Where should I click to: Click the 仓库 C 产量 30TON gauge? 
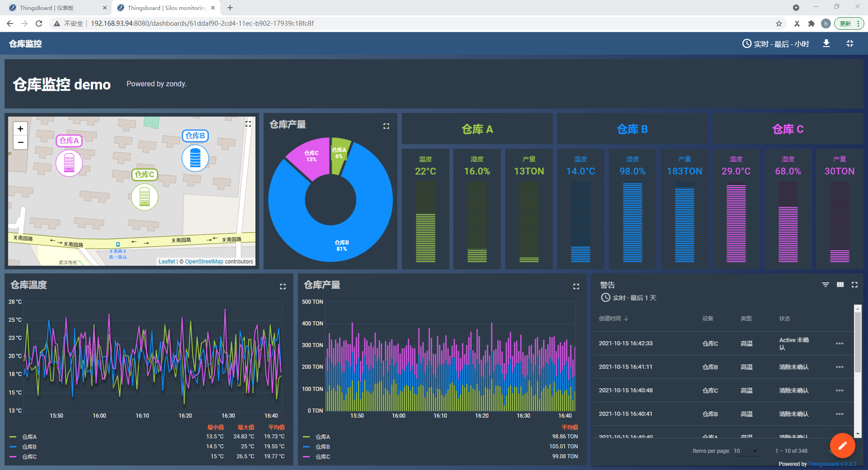[840, 209]
